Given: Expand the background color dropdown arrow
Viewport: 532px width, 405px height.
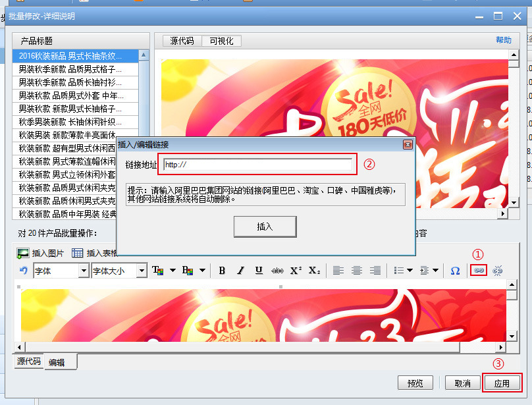Looking at the screenshot, I should point(203,271).
